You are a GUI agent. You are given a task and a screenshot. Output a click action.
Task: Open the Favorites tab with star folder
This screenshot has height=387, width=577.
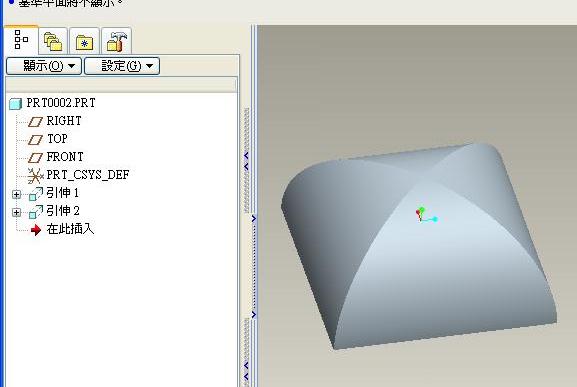(84, 41)
